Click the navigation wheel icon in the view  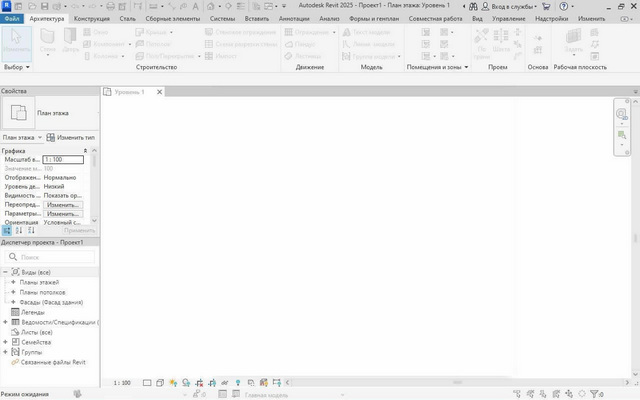(622, 115)
